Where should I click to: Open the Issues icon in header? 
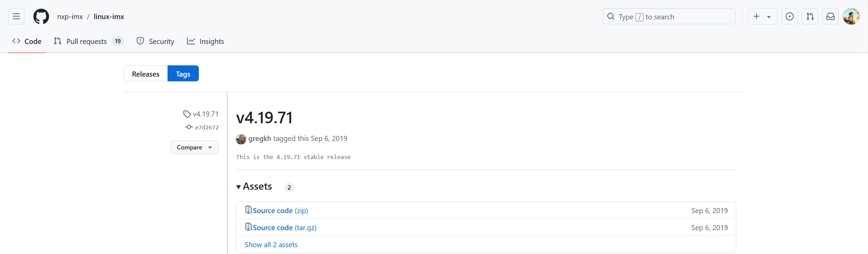pyautogui.click(x=789, y=16)
